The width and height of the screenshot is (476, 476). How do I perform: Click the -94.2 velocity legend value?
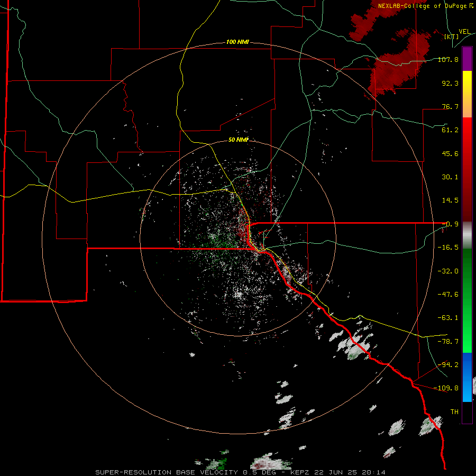point(448,364)
